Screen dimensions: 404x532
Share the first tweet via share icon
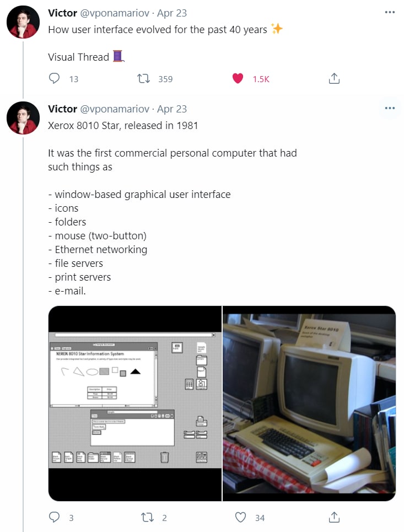coord(334,78)
